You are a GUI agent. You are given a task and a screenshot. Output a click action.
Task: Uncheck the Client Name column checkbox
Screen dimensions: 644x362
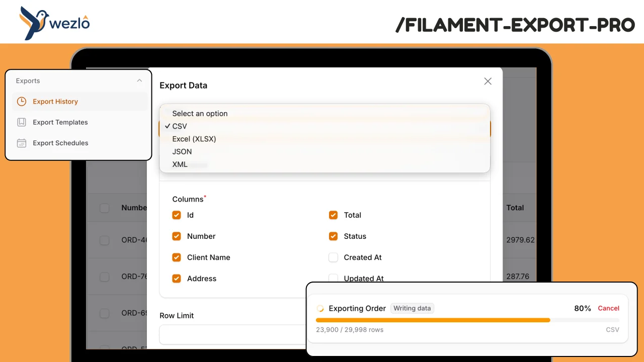177,257
